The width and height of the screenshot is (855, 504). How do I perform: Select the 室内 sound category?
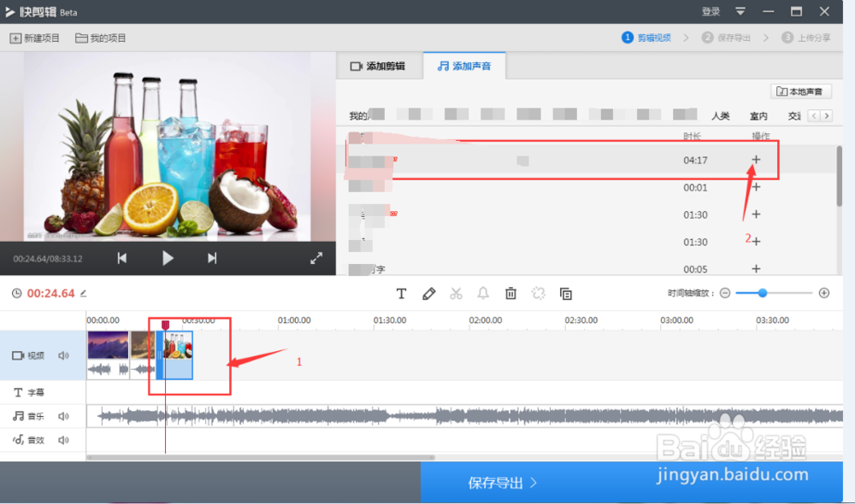tap(758, 115)
